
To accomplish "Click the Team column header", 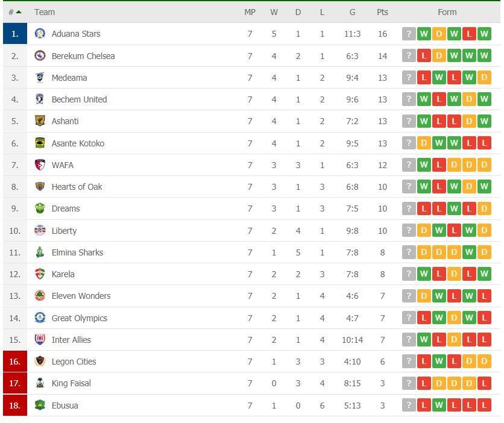I will pyautogui.click(x=45, y=12).
